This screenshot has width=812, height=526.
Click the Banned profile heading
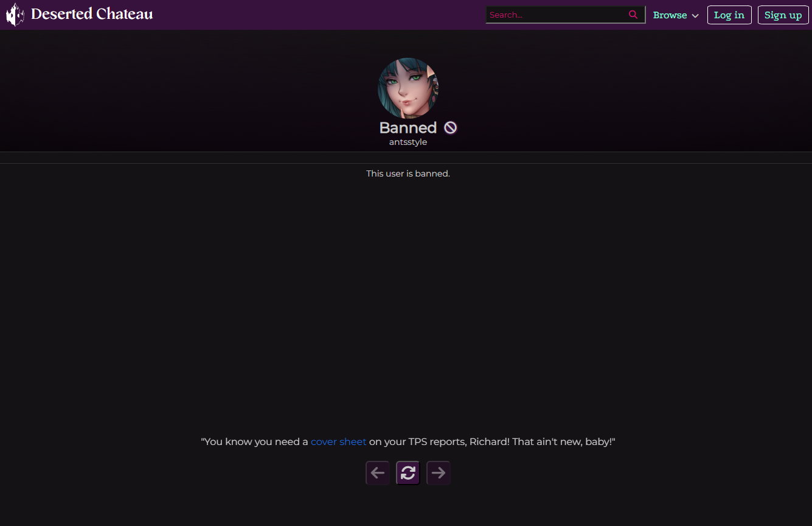coord(408,127)
